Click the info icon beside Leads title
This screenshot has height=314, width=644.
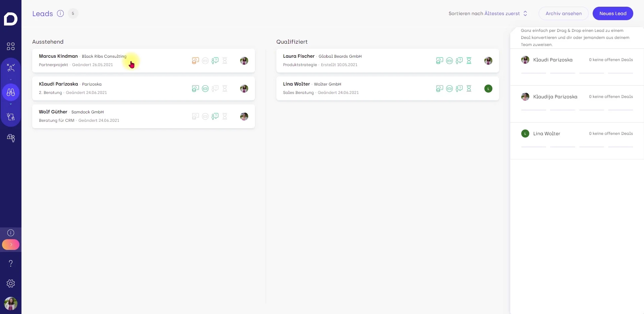tap(60, 13)
